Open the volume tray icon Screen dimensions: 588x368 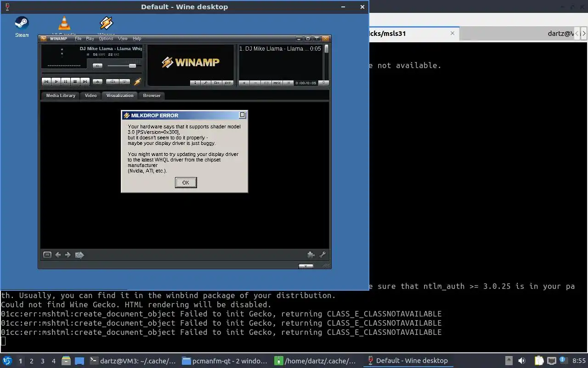(x=521, y=361)
